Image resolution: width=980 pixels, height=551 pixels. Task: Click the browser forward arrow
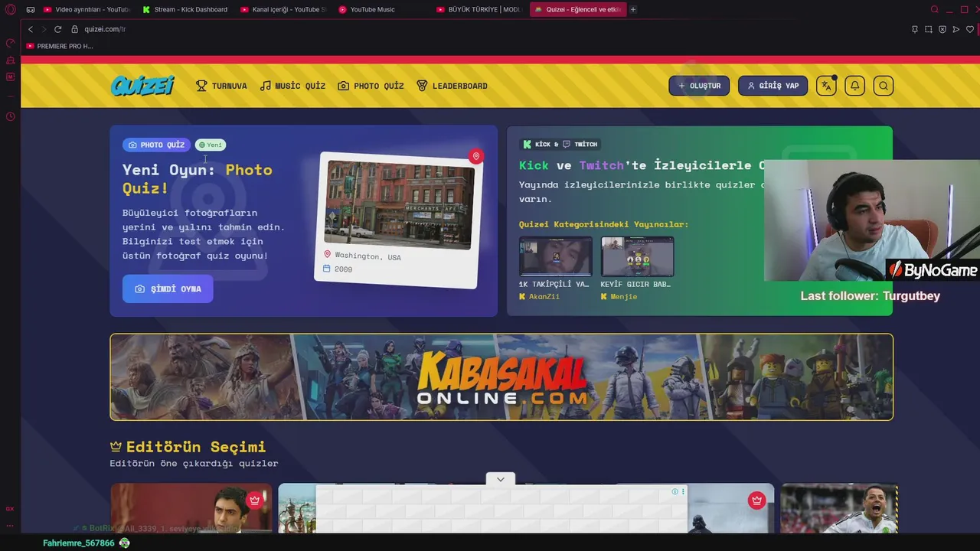[x=44, y=29]
